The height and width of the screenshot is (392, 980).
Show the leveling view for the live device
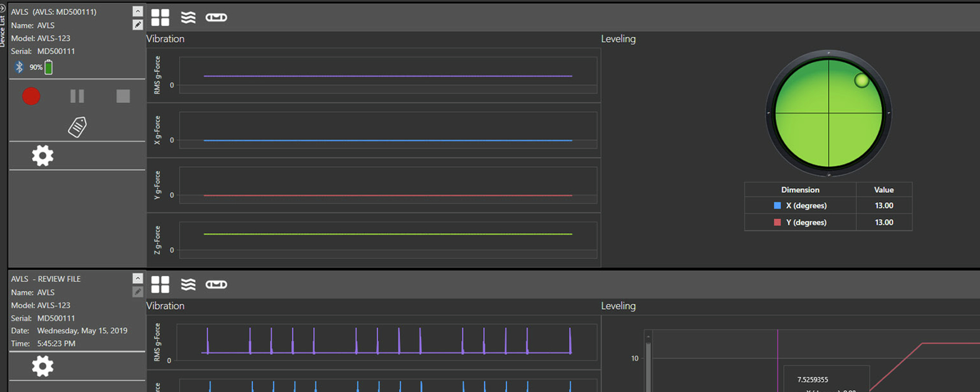216,17
